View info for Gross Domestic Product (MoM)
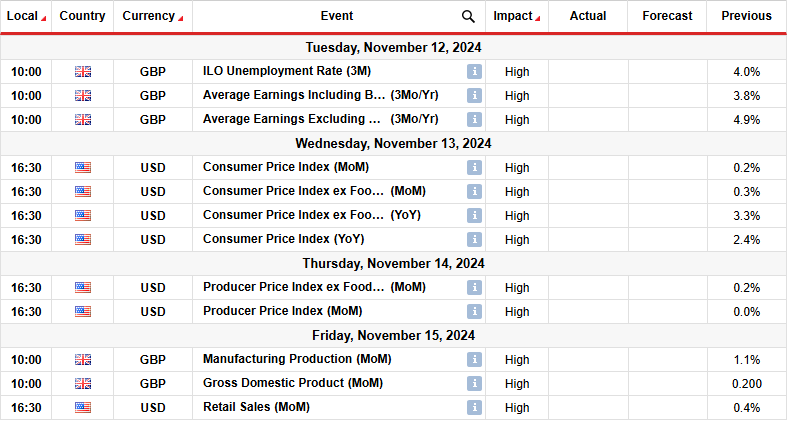787x422 pixels. coord(474,384)
